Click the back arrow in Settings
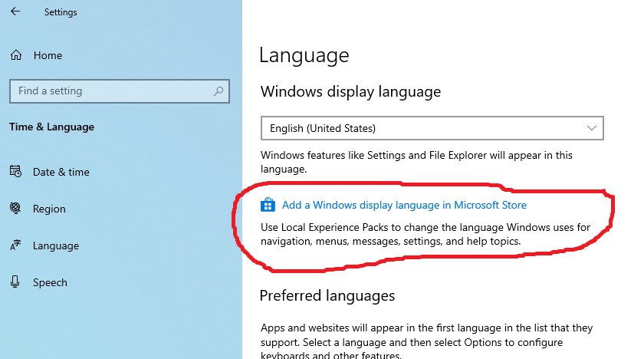 click(15, 12)
